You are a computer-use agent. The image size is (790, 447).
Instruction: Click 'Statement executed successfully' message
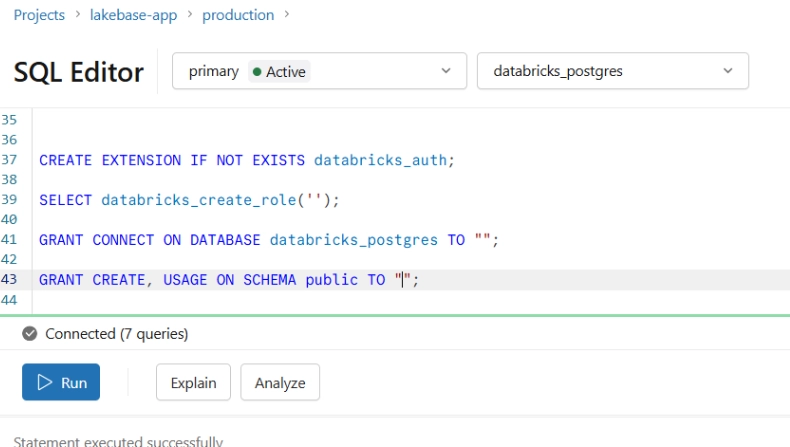118,441
